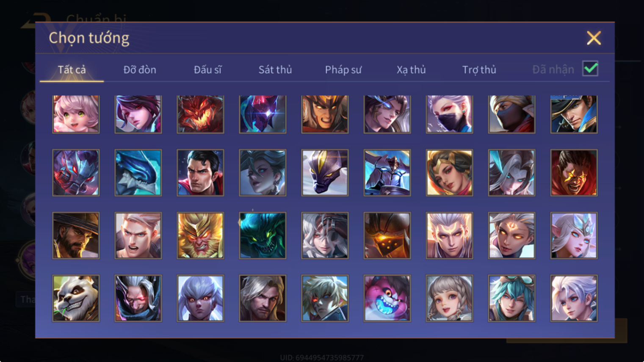Viewport: 644px width, 362px height.
Task: Choose the cowboy hat bearded hero portrait
Action: 76,235
